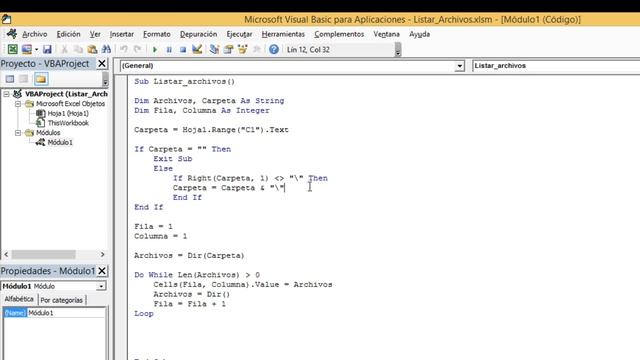Open the Archivo menu
640x360 pixels.
(35, 34)
